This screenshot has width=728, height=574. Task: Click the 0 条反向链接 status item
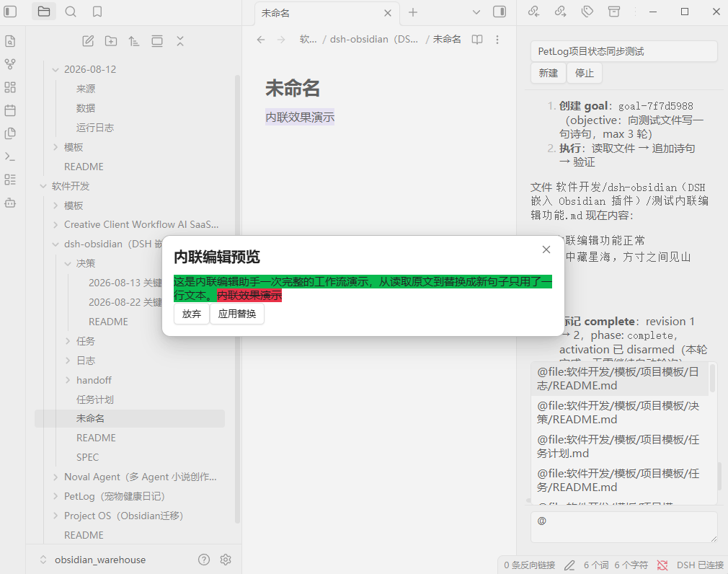(529, 565)
